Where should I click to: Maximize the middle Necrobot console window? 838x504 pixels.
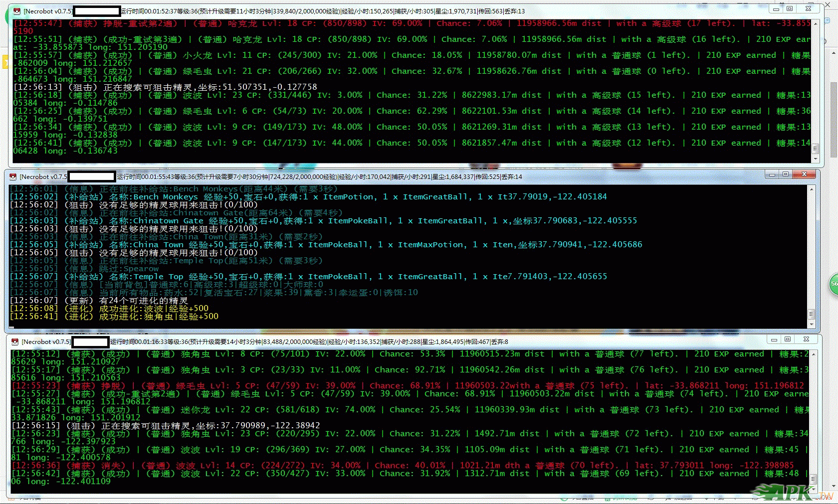(x=786, y=174)
